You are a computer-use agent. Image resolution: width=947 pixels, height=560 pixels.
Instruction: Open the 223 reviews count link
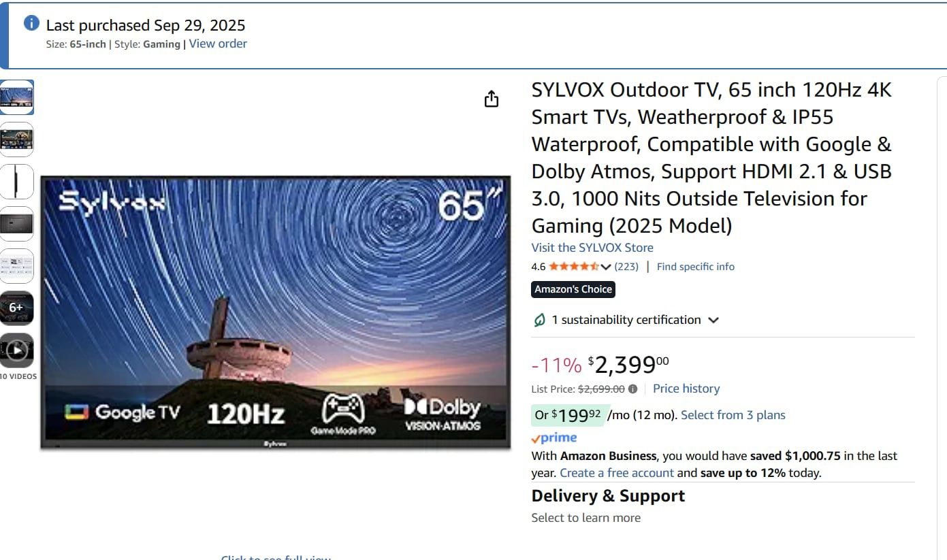point(626,267)
